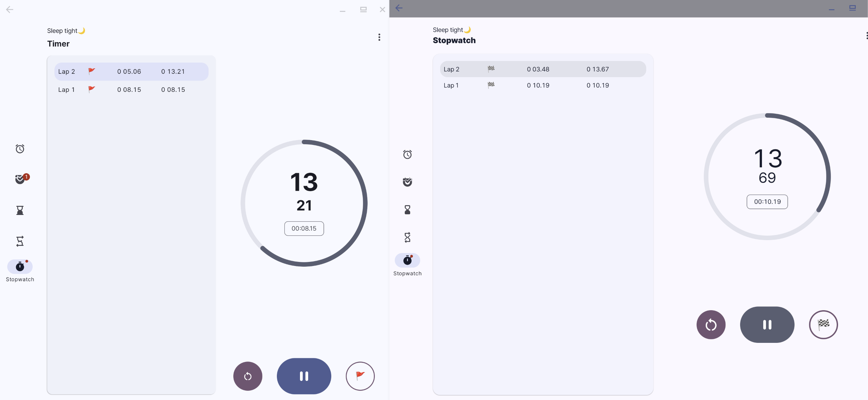Open bedtime icon with red notification badge
Screen dimensions: 868x400
(20, 179)
